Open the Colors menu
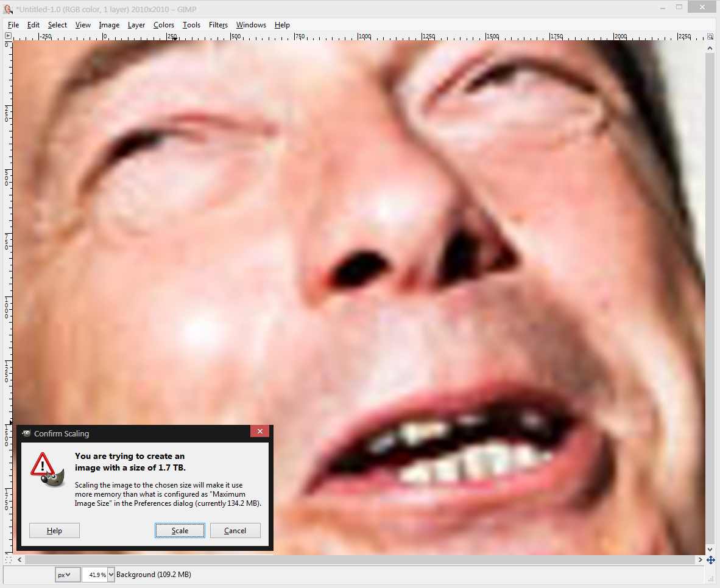 click(x=163, y=25)
